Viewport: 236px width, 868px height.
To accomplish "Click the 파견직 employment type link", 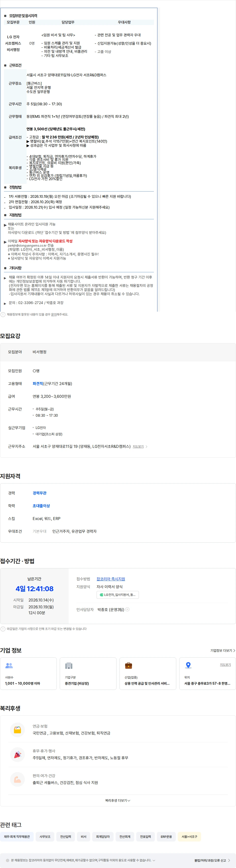I will 38,384.
